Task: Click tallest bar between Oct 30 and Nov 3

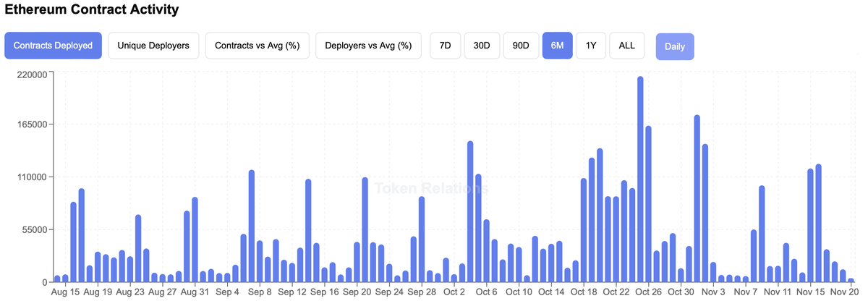Action: pos(697,198)
